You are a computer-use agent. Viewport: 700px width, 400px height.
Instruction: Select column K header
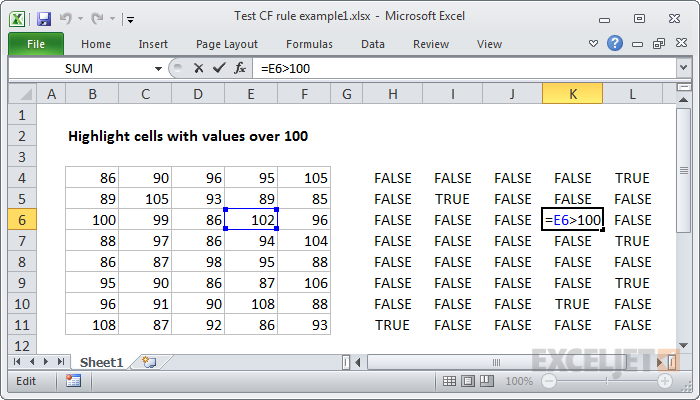pyautogui.click(x=572, y=94)
